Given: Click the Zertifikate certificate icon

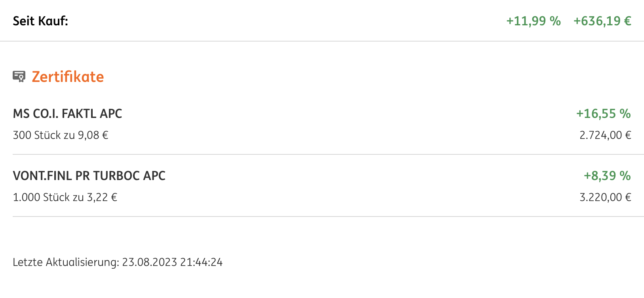Looking at the screenshot, I should (19, 76).
